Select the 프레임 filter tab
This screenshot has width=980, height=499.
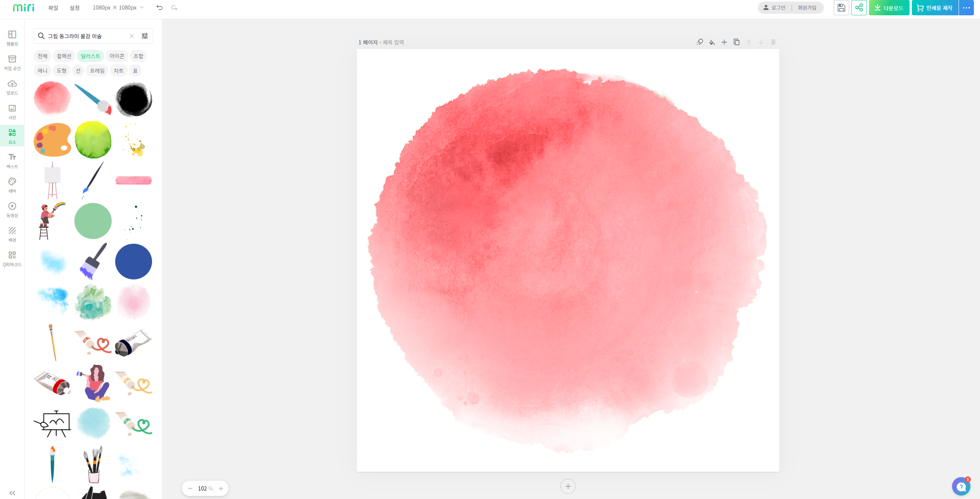coord(97,70)
